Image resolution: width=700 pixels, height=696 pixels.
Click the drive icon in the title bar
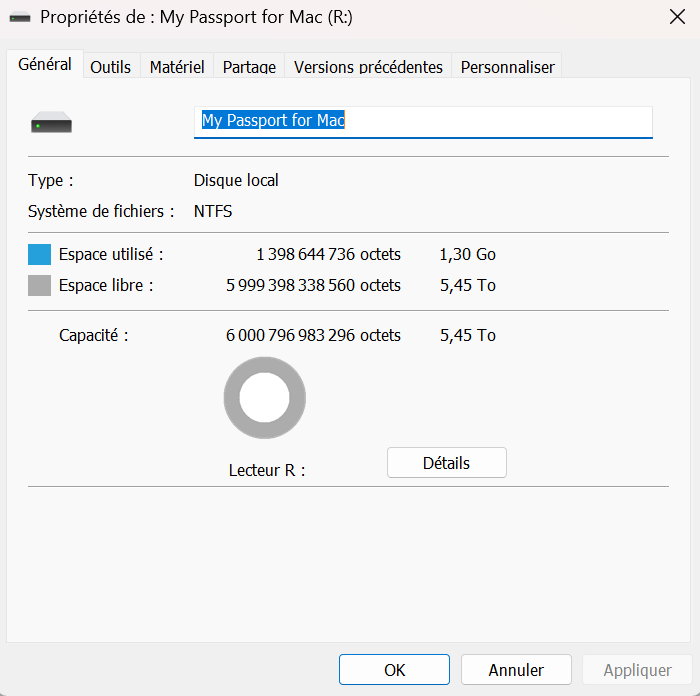20,18
